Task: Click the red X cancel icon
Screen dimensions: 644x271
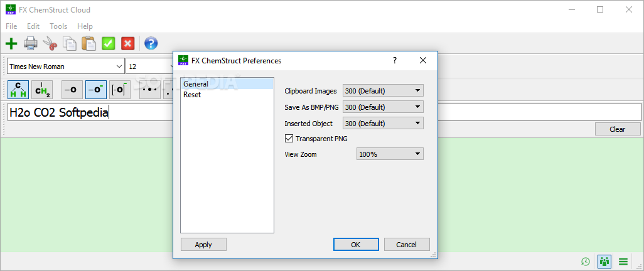Action: click(x=127, y=43)
